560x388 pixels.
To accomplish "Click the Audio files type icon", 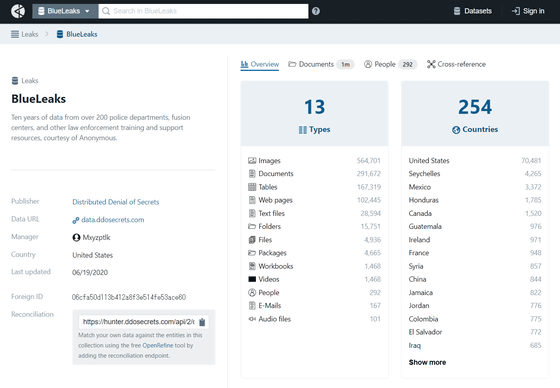I will [252, 319].
